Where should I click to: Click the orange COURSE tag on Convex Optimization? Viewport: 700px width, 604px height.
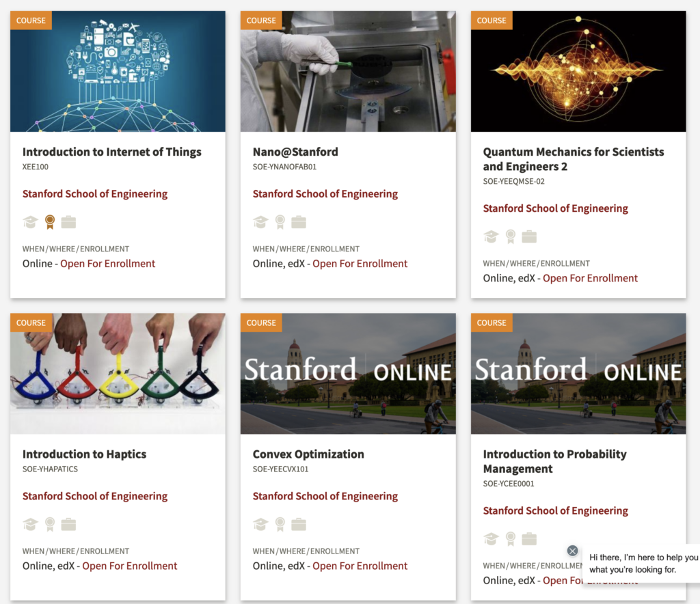tap(261, 322)
